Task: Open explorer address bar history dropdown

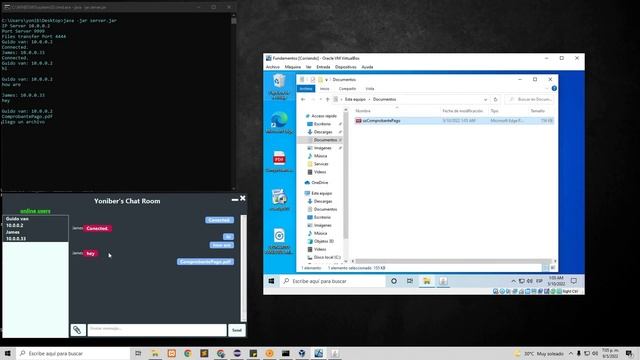Action: [x=485, y=100]
